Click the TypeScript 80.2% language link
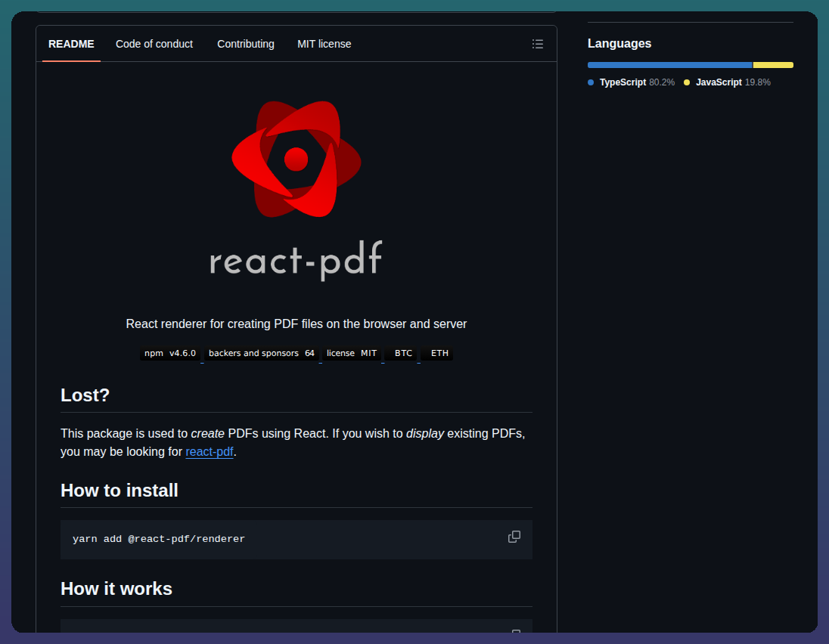Image resolution: width=829 pixels, height=644 pixels. point(632,82)
